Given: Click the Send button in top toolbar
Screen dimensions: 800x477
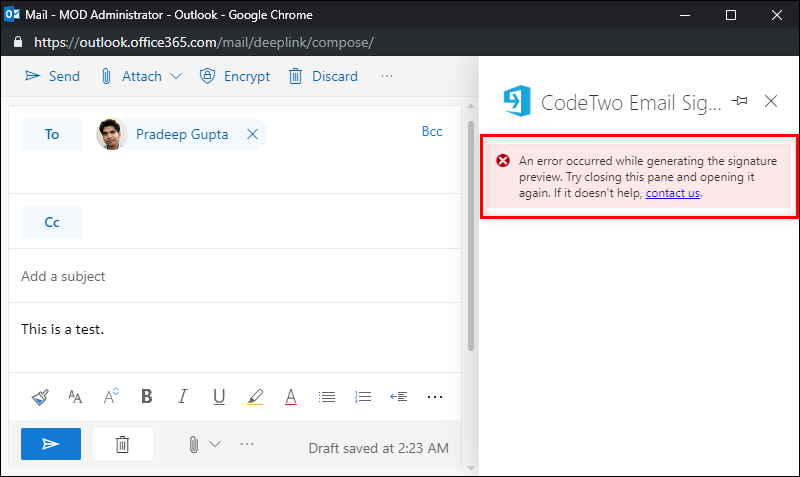Looking at the screenshot, I should pos(52,77).
